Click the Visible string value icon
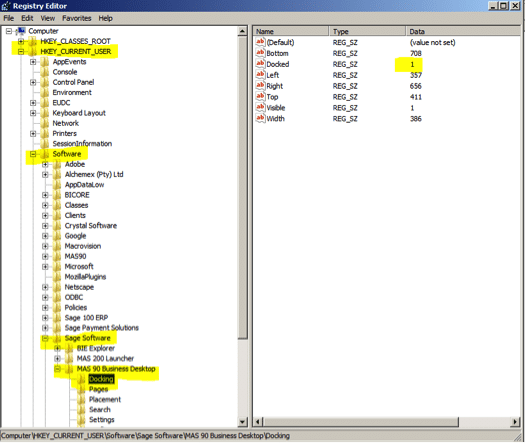Screen dimensions: 525x443 [x=260, y=107]
